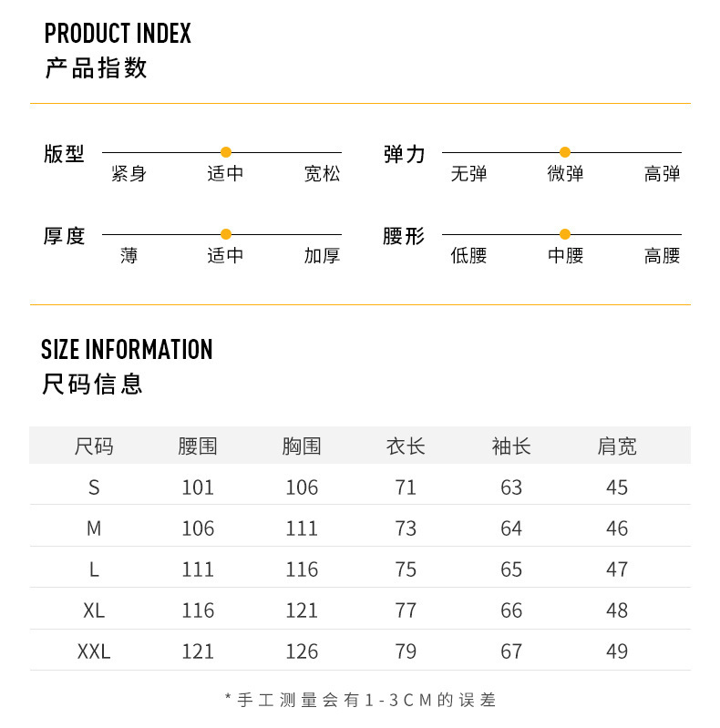Click the PRODUCT INDEX heading
The width and height of the screenshot is (720, 728).
[118, 35]
